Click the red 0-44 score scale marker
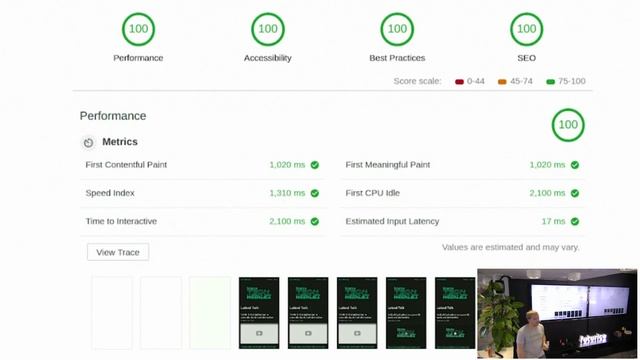Viewport: 640px width, 360px height. click(459, 82)
